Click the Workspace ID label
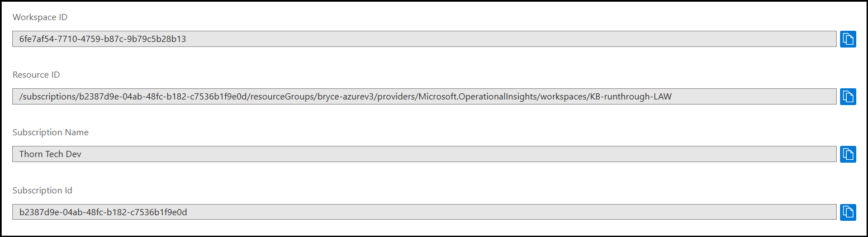This screenshot has width=868, height=237. [40, 17]
